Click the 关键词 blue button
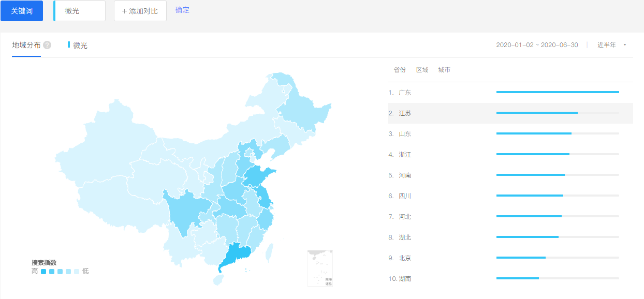This screenshot has width=644, height=299. (x=22, y=11)
